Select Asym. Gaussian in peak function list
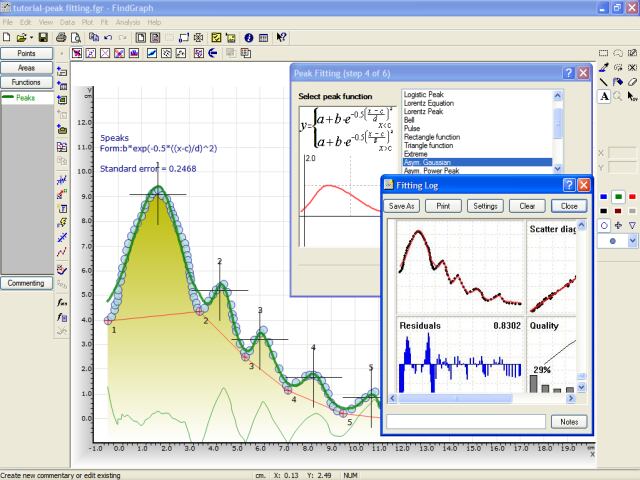The height and width of the screenshot is (480, 640). [477, 162]
